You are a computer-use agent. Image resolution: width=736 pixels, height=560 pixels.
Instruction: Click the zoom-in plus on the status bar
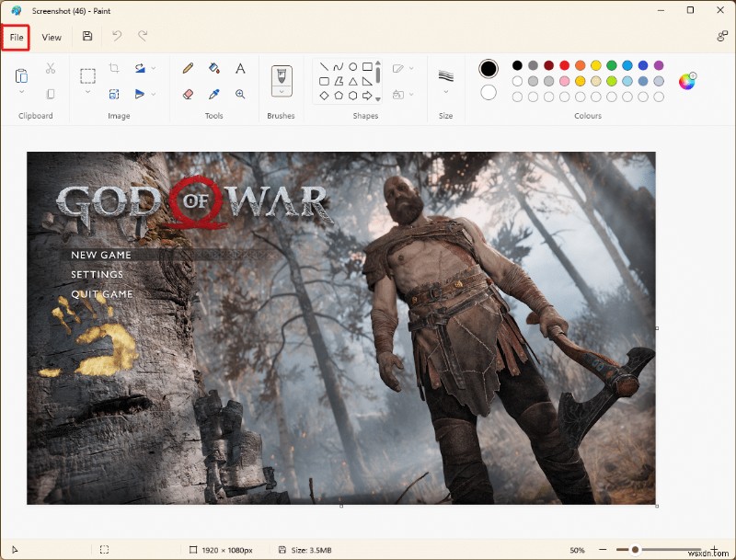tap(714, 549)
